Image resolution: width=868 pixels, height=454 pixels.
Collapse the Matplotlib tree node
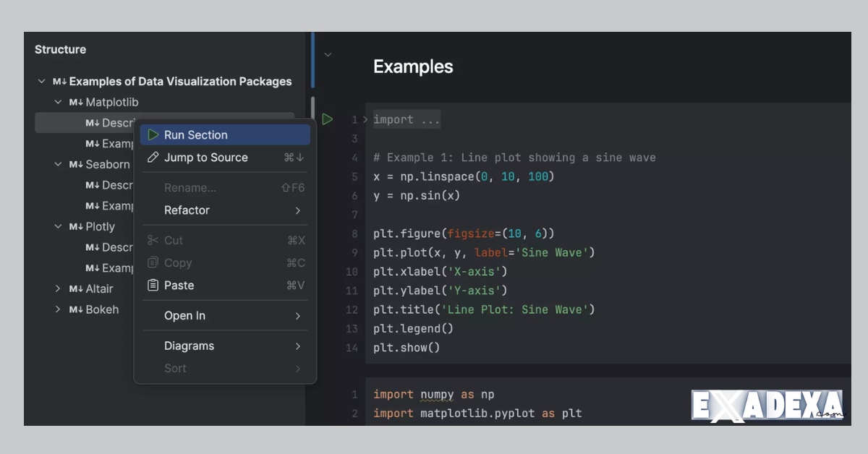pos(58,102)
